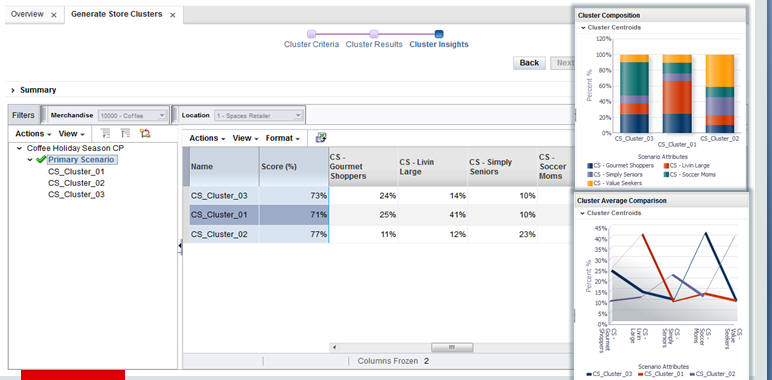This screenshot has height=380, width=772.
Task: Open the Filters tab
Action: pos(23,115)
